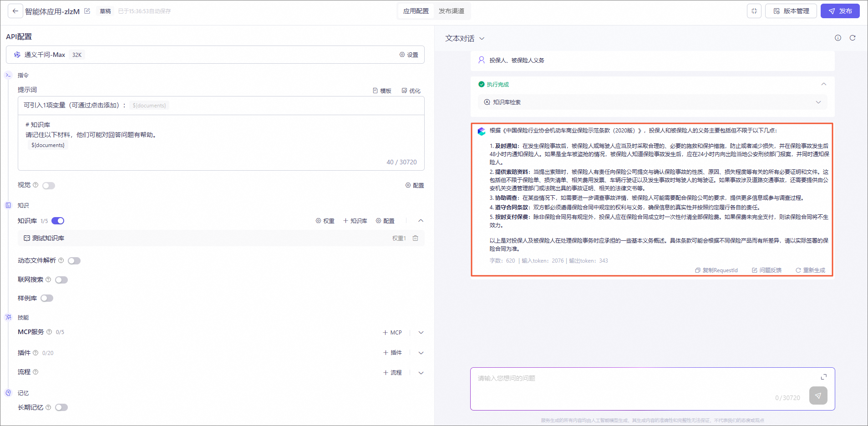The height and width of the screenshot is (426, 868).
Task: Turn on 联网搜索 switch
Action: [61, 280]
